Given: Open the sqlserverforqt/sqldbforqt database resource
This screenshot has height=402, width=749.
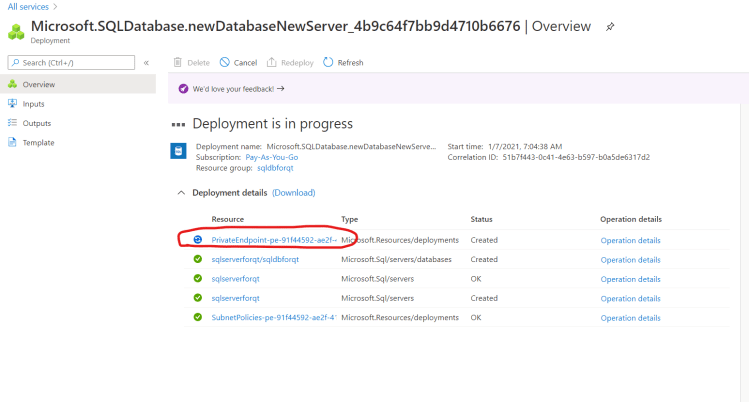Looking at the screenshot, I should (255, 259).
